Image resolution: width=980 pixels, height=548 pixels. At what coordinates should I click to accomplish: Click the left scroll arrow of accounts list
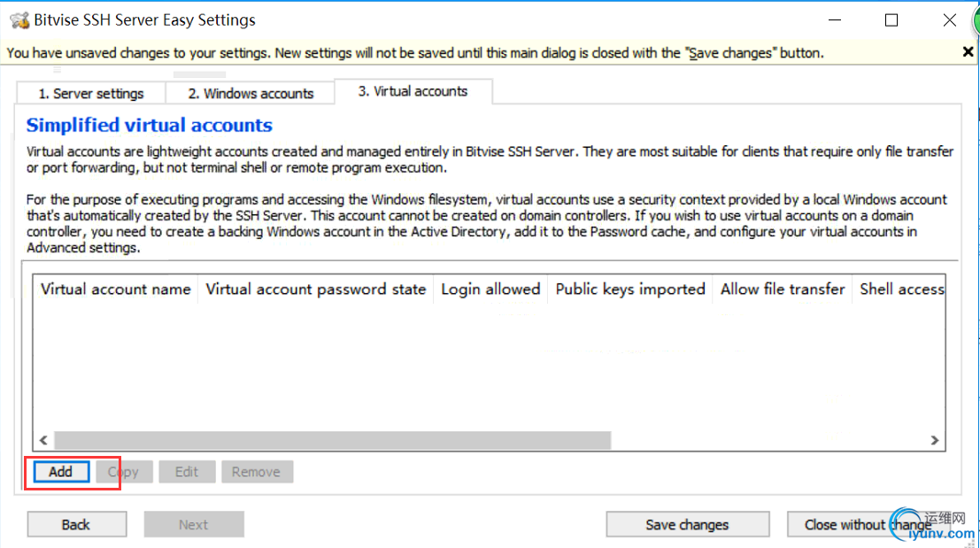[43, 440]
